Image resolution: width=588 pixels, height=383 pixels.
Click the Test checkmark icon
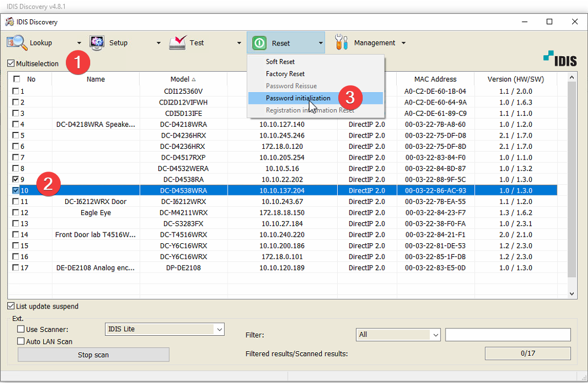(x=178, y=43)
